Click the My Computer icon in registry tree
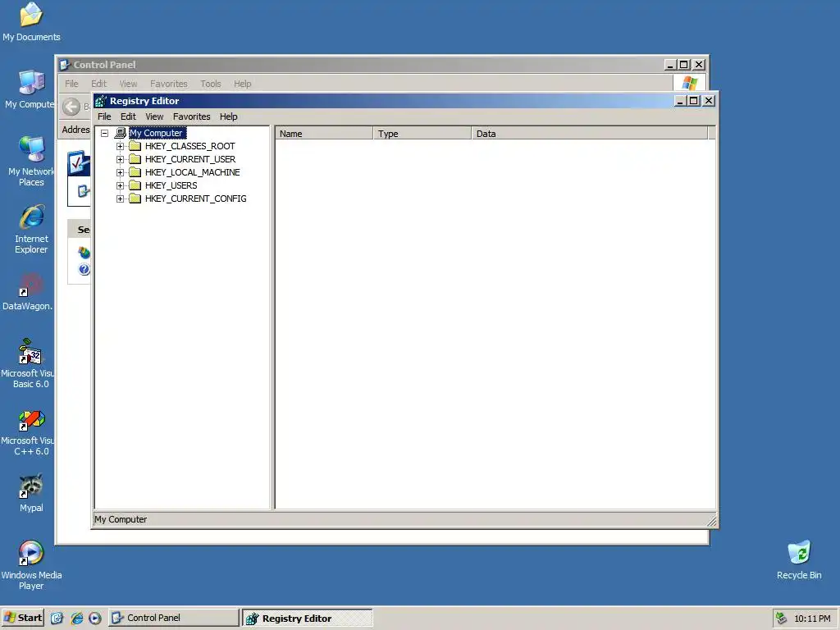This screenshot has width=840, height=630. point(121,133)
